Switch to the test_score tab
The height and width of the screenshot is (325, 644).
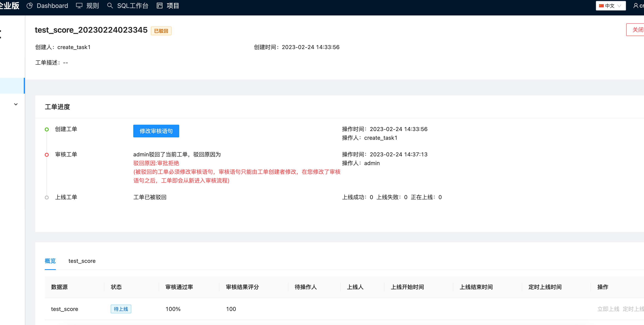(82, 261)
